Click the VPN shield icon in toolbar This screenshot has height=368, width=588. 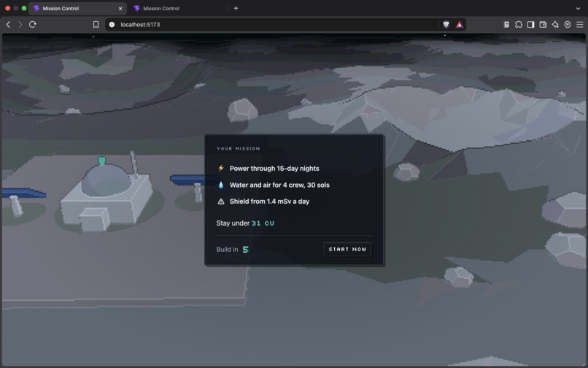568,24
